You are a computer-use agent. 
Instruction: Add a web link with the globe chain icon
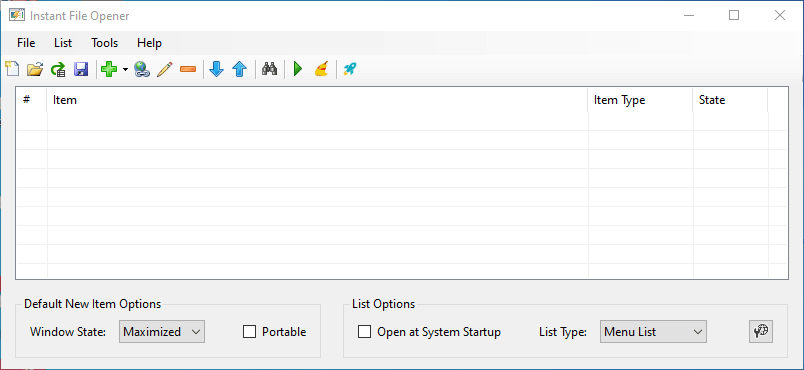click(142, 69)
